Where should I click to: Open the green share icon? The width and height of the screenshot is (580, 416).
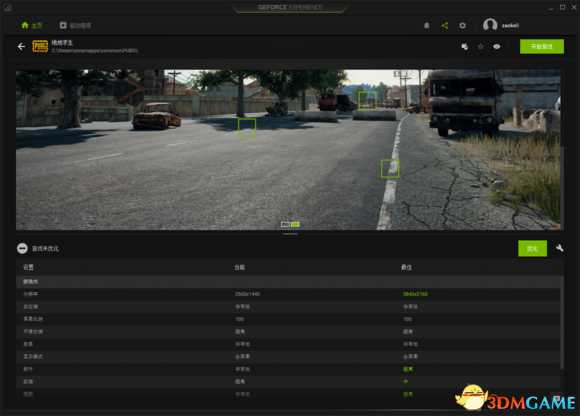click(x=445, y=26)
